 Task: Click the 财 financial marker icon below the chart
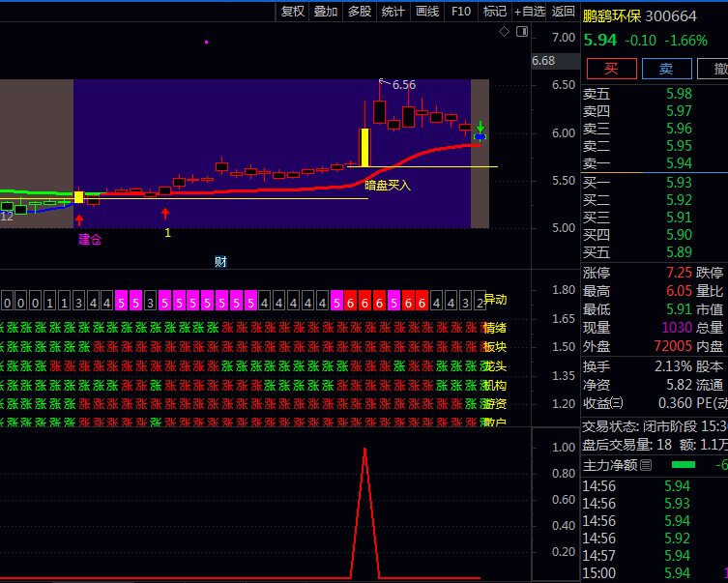[220, 261]
